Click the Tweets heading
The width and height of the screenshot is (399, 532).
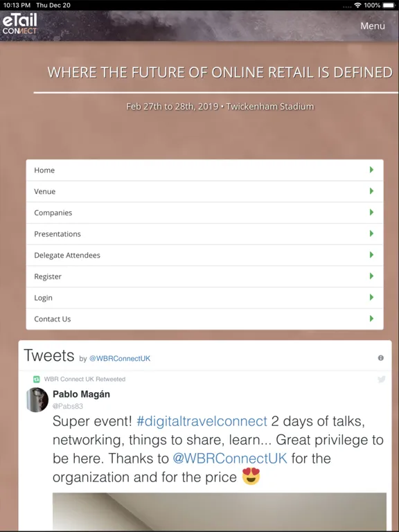[x=49, y=355]
